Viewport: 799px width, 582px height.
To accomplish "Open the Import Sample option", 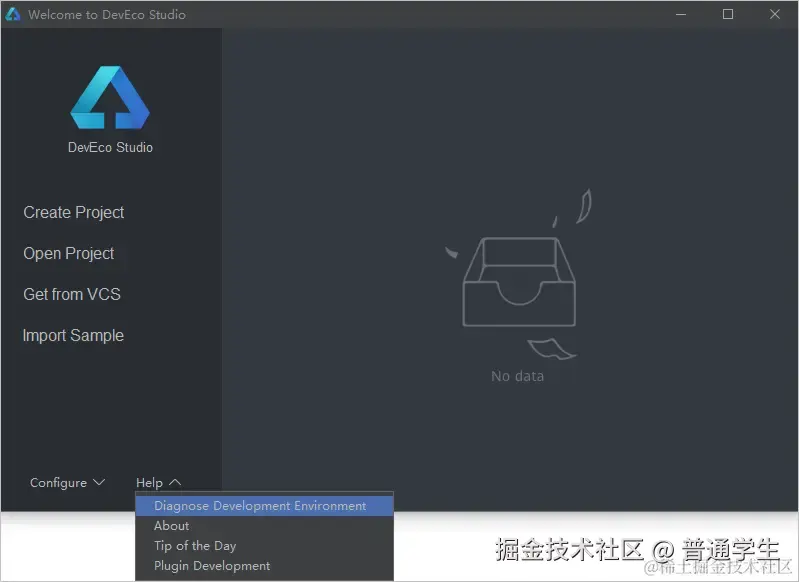I will (x=73, y=335).
